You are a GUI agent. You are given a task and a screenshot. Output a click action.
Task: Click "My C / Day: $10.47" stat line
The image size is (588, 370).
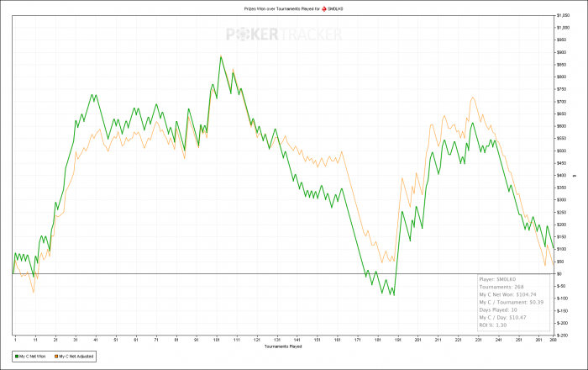[503, 318]
